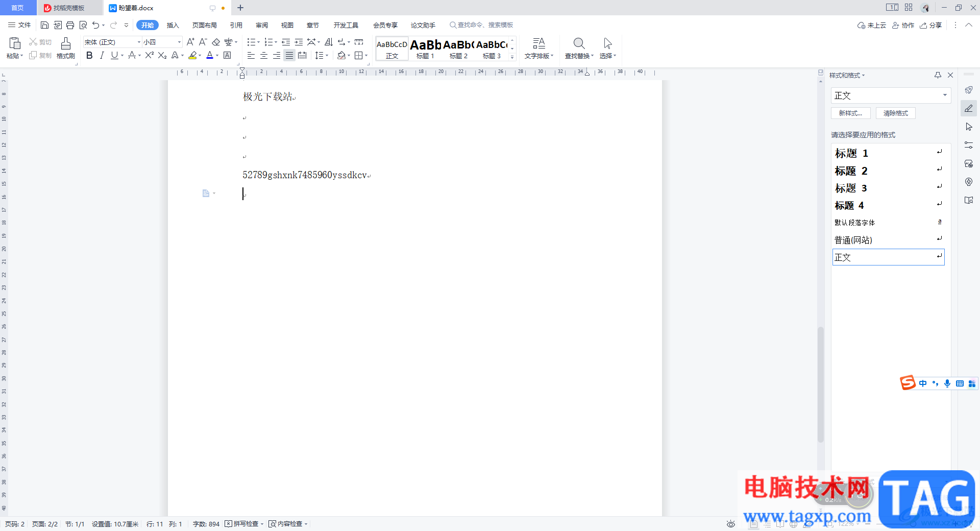Viewport: 980px width, 531px height.
Task: Open the View tab
Action: (x=287, y=25)
